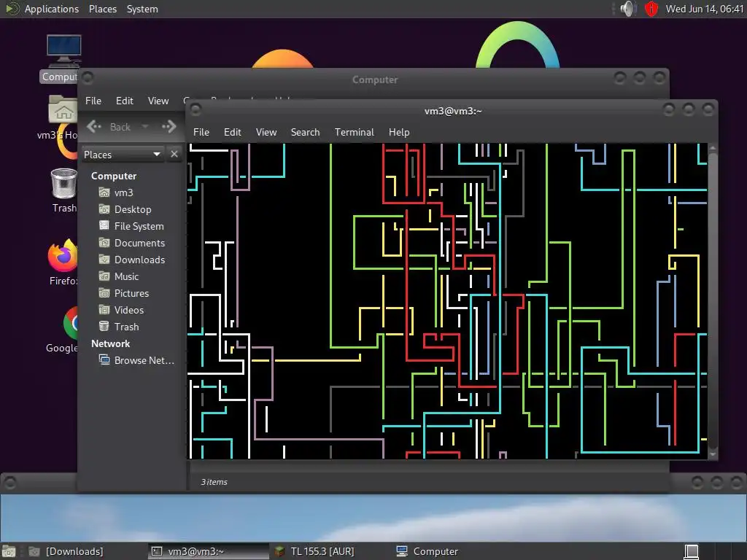Click the Computer section header in sidebar
The height and width of the screenshot is (560, 747).
click(114, 176)
